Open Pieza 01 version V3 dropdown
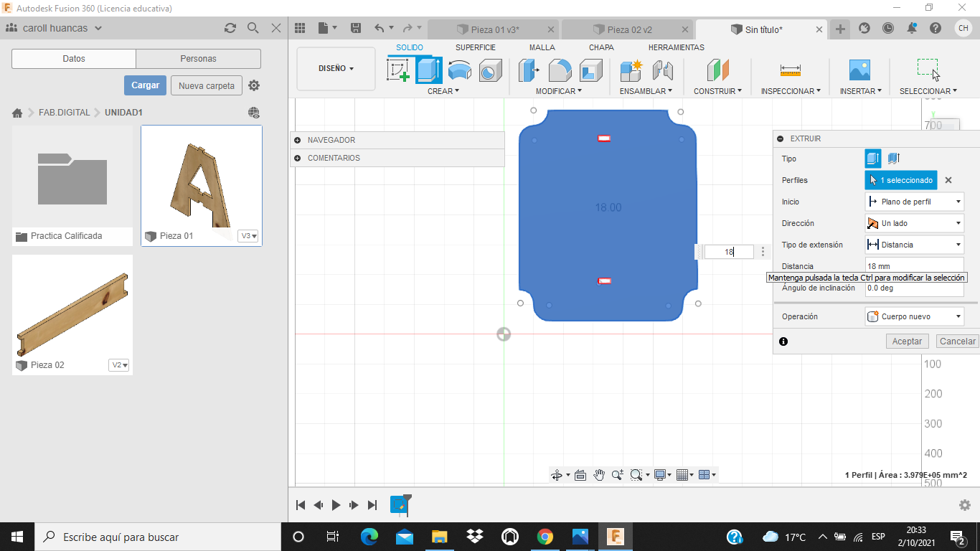980x551 pixels. (248, 236)
